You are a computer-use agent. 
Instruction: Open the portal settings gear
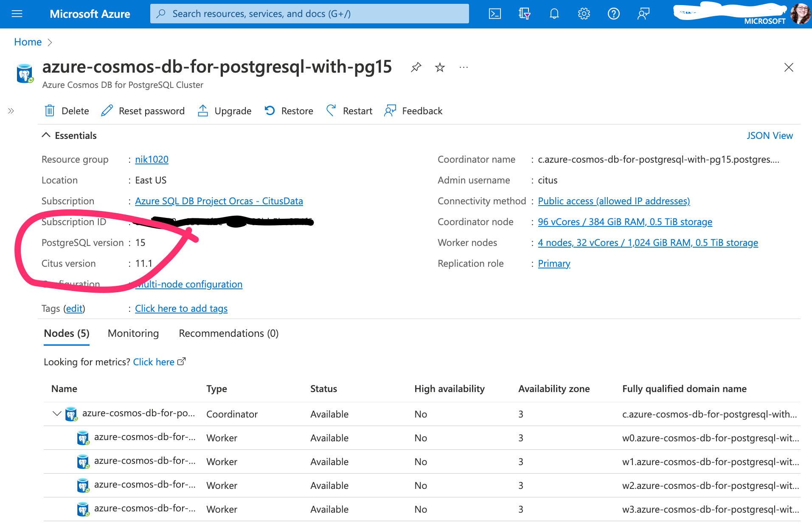584,14
